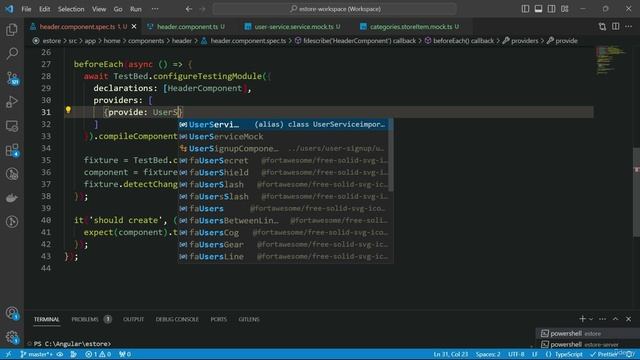640x360 pixels.
Task: Switch to the OUTPUT panel tab
Action: click(133, 319)
